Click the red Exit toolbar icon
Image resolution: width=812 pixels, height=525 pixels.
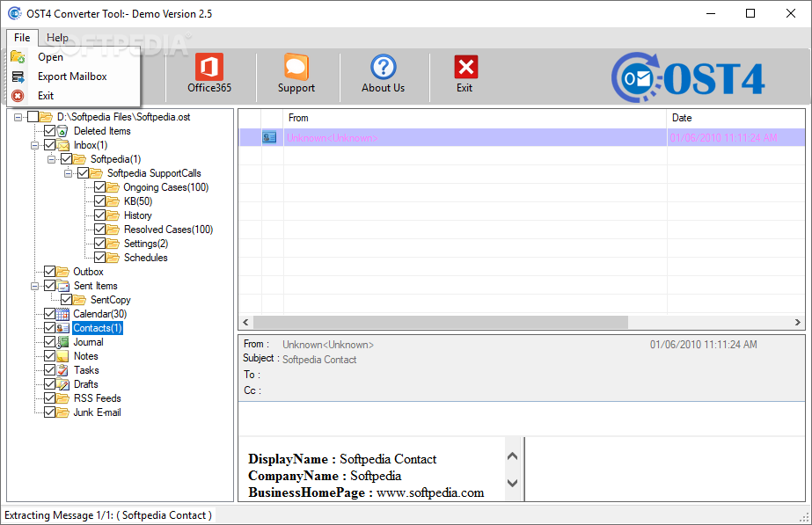click(x=466, y=67)
